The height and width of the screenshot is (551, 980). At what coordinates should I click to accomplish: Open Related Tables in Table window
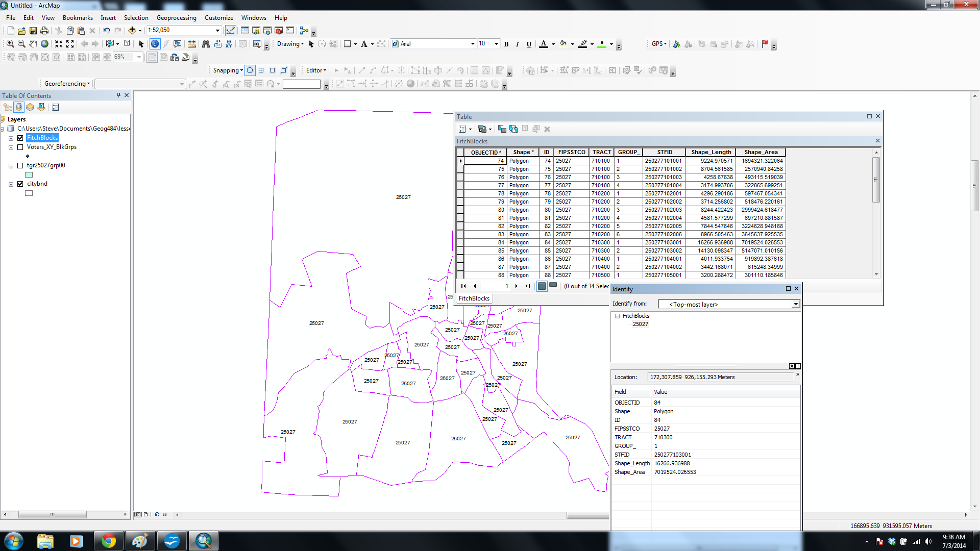pyautogui.click(x=483, y=129)
